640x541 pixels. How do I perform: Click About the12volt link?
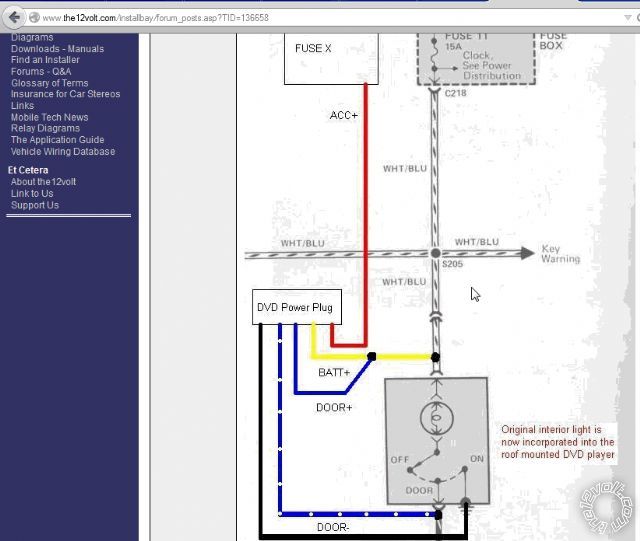[x=42, y=182]
